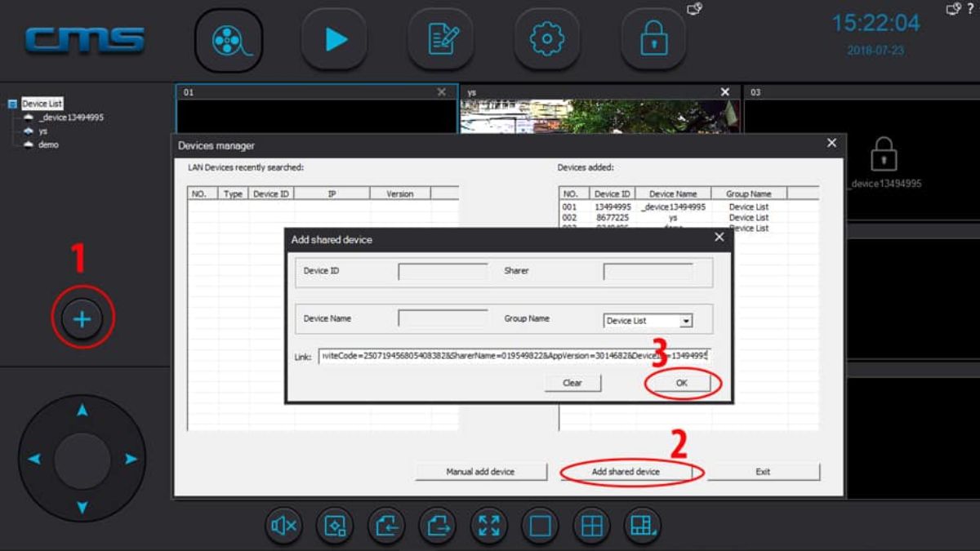Switch to single-screen layout

tap(541, 527)
